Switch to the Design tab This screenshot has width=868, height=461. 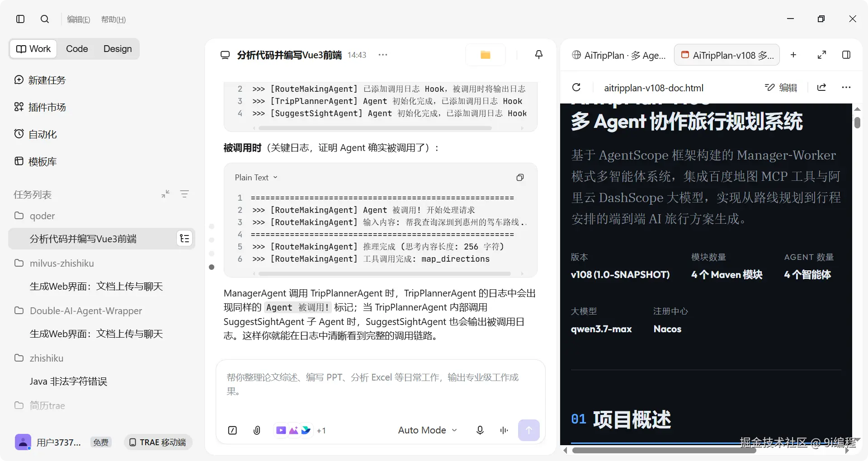pyautogui.click(x=118, y=49)
